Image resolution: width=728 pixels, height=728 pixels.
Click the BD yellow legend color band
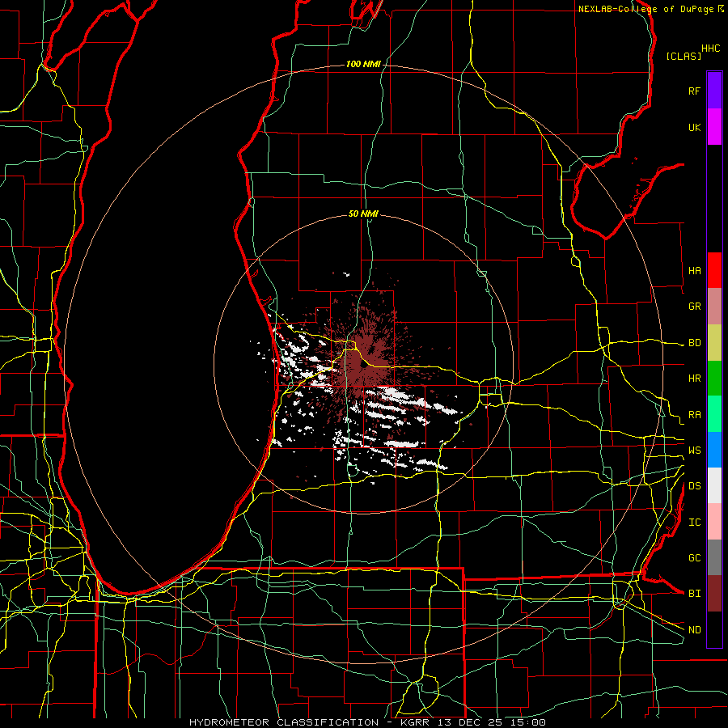click(714, 343)
